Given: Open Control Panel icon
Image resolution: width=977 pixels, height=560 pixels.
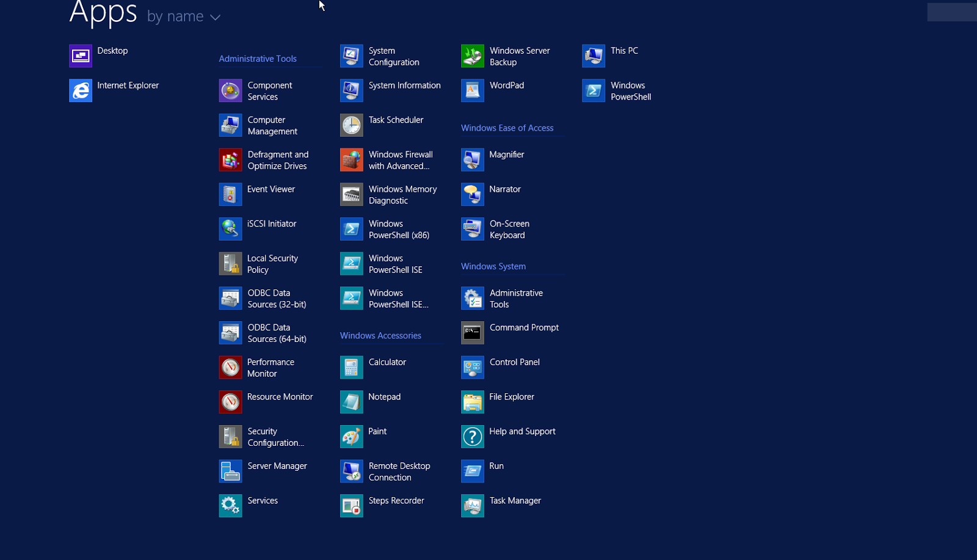Looking at the screenshot, I should pyautogui.click(x=473, y=368).
